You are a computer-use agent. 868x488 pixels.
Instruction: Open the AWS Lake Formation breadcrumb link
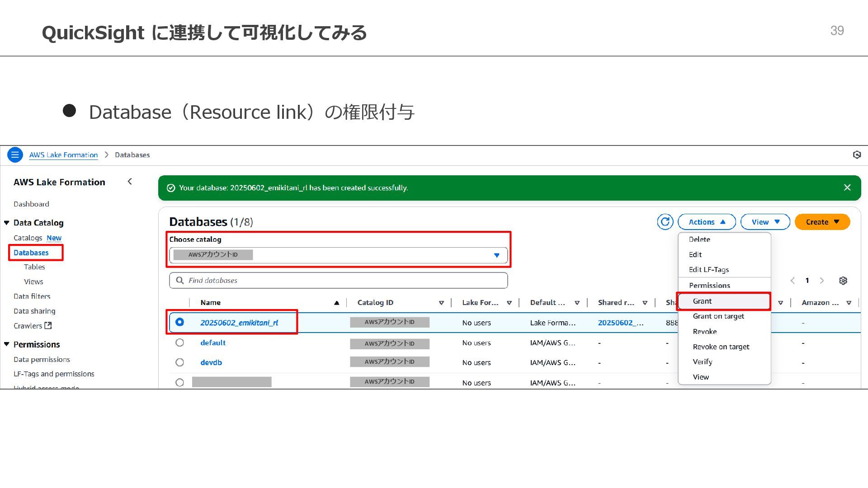tap(63, 155)
